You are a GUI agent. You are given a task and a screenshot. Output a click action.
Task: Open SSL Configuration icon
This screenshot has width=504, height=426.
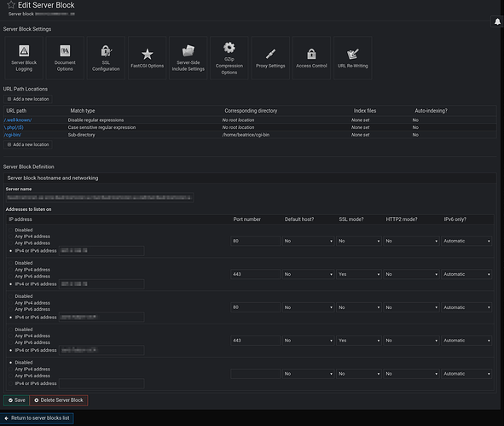pyautogui.click(x=106, y=58)
